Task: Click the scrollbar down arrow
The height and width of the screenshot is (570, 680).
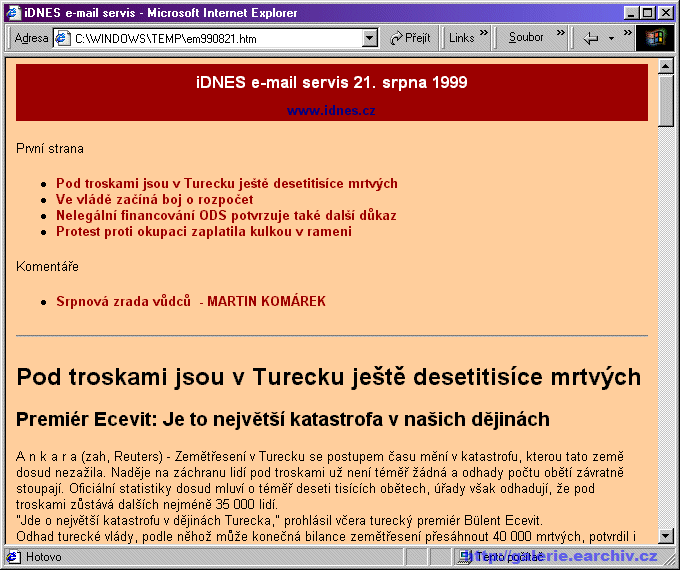Action: pos(665,536)
